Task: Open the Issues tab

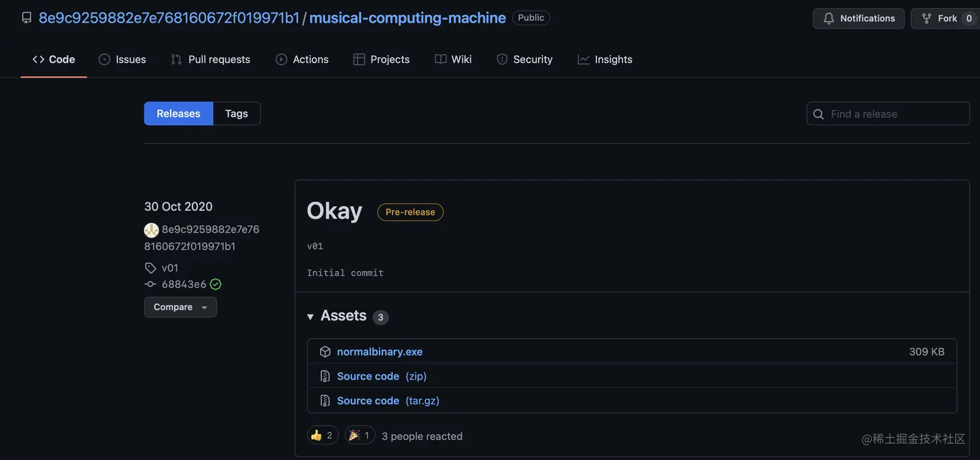Action: coord(122,59)
